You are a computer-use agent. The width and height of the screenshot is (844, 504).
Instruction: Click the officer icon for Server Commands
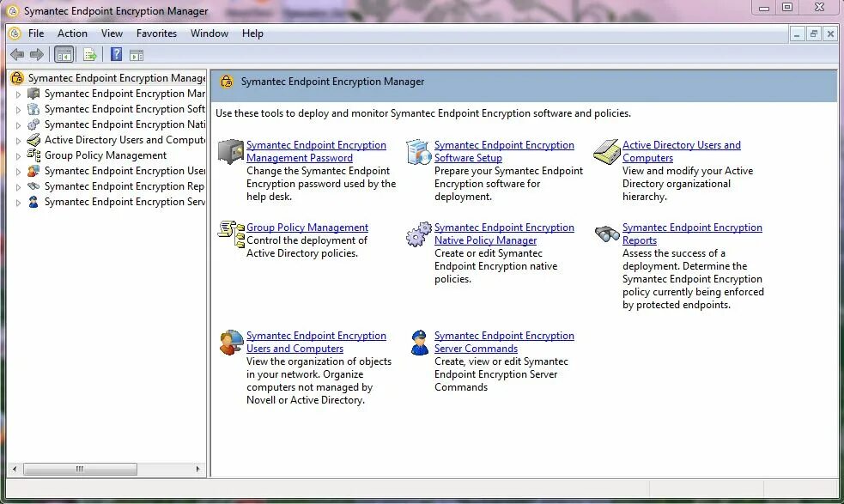[x=419, y=343]
